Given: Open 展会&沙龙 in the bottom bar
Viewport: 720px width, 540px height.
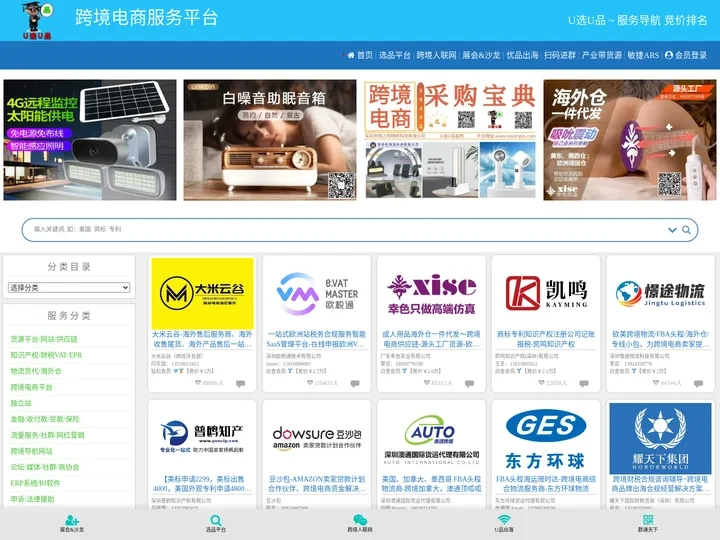Looking at the screenshot, I should [72, 523].
